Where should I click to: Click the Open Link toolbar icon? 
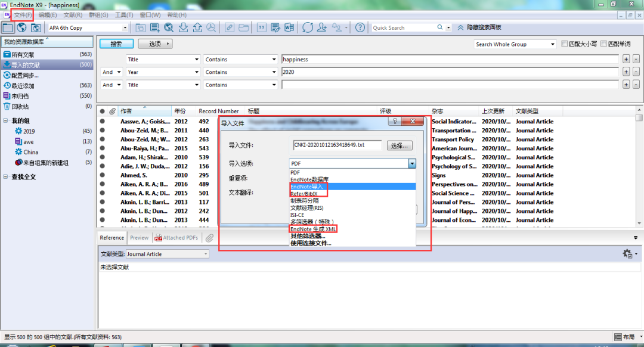point(229,27)
